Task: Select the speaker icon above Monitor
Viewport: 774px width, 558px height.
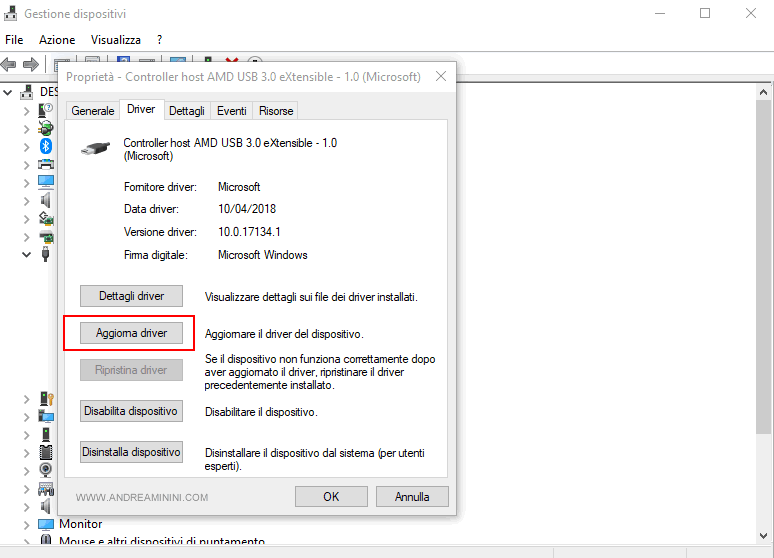Action: (46, 506)
